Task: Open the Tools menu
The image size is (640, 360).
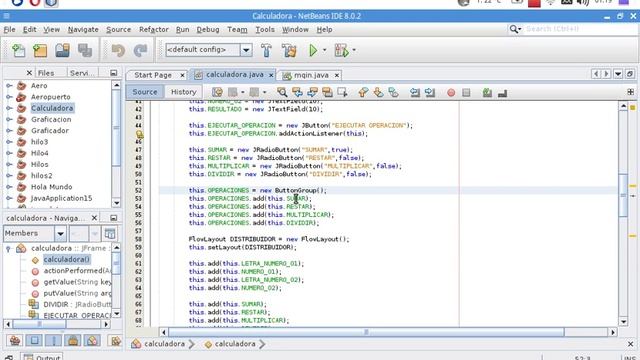Action: pos(265,29)
